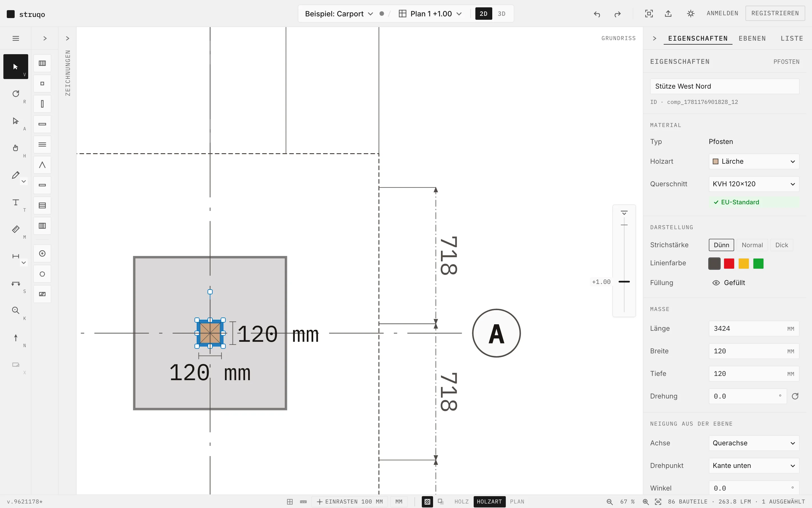This screenshot has height=508, width=812.
Task: Activate the measuring ruler tool
Action: 16,229
